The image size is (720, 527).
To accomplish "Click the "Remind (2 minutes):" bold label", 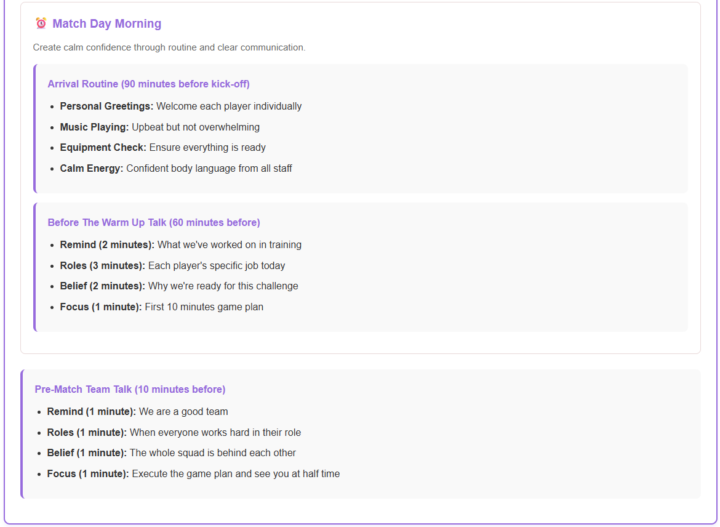I will click(x=107, y=245).
